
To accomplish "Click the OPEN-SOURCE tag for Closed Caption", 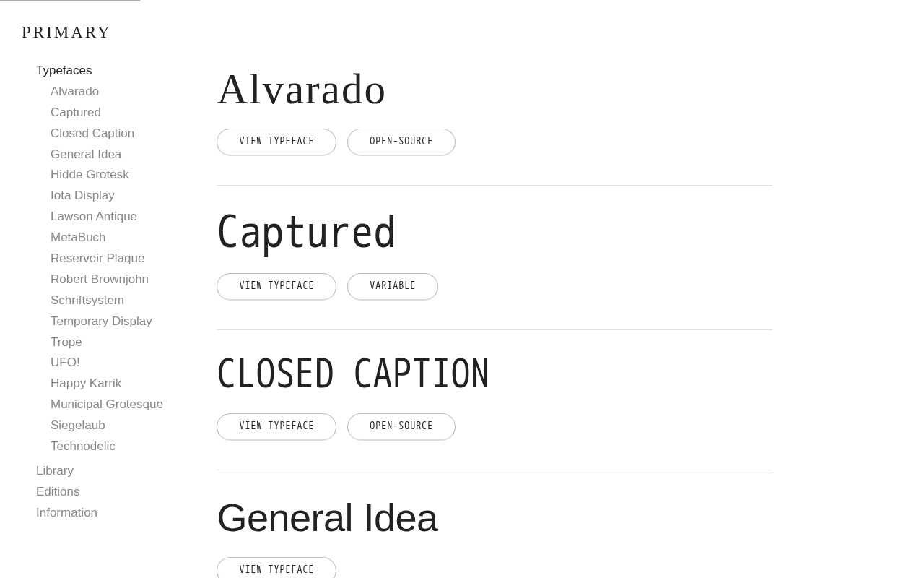I will 401,426.
